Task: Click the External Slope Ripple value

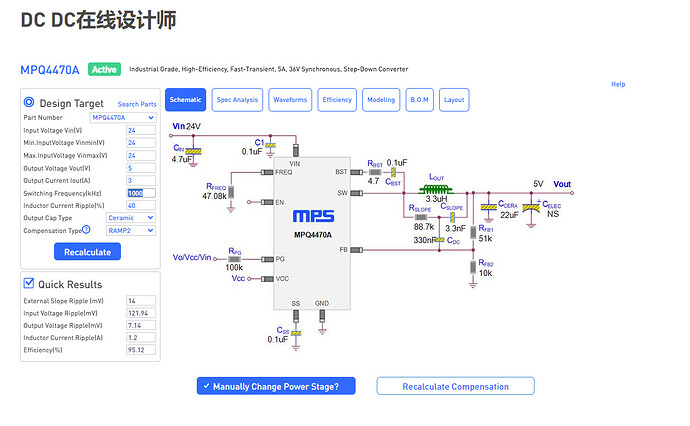Action: coord(141,301)
